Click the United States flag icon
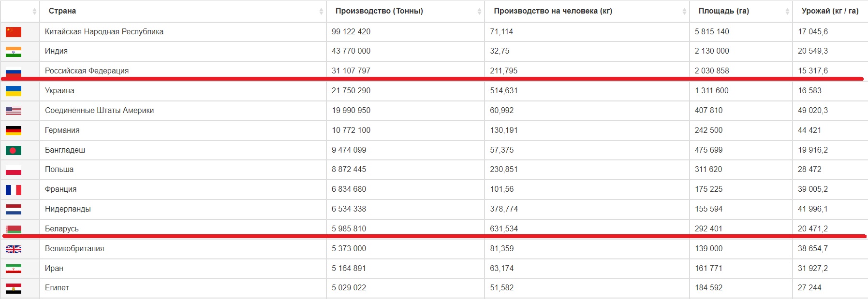 point(14,111)
